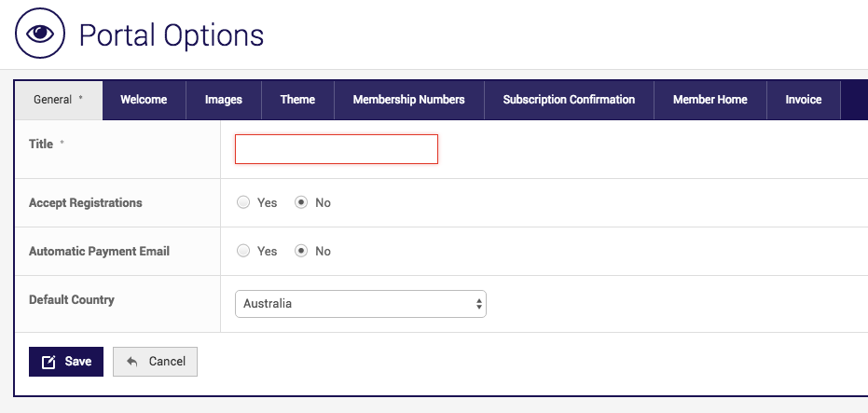Click the Accept Registrations field label
This screenshot has height=413, width=868.
[x=86, y=202]
